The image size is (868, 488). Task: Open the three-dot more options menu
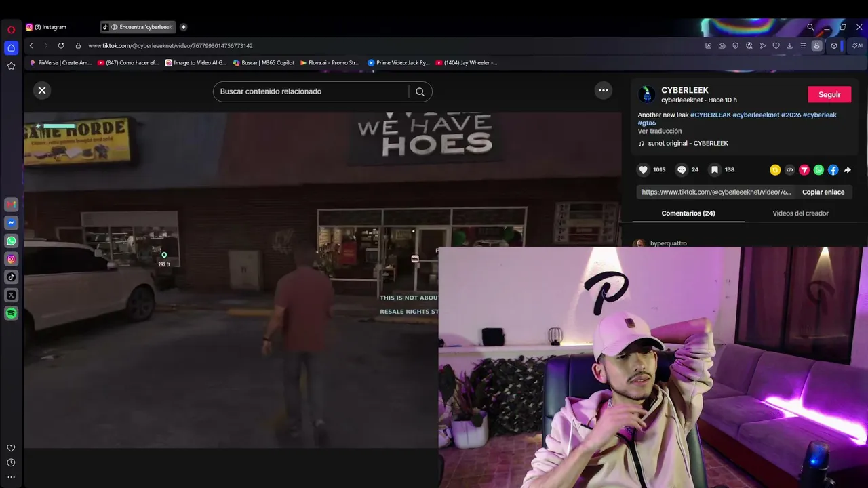(x=604, y=90)
